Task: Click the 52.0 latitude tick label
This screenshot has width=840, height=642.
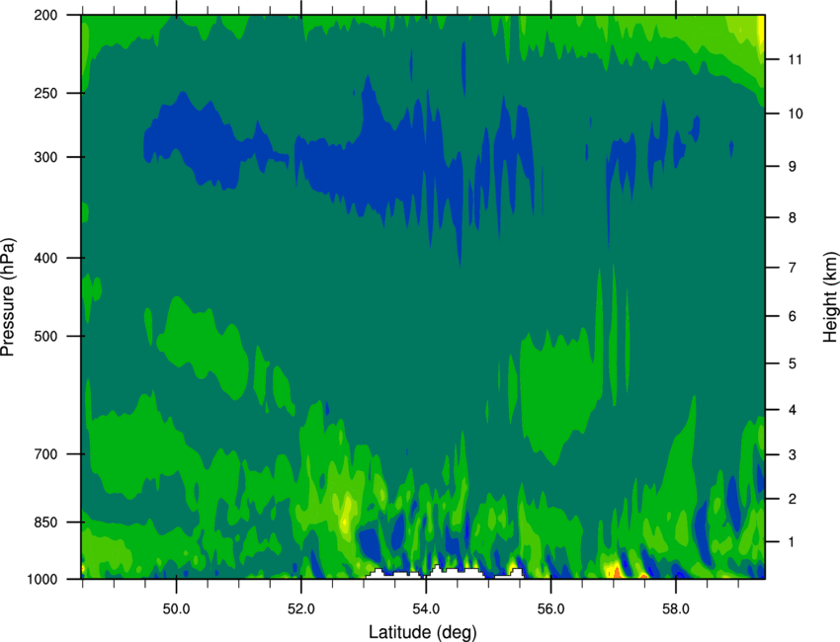Action: [301, 609]
